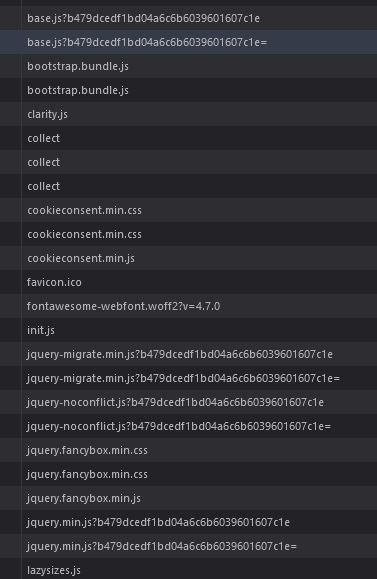Open jquery-noconflict.js request ending with equals sign
Image resolution: width=377 pixels, height=579 pixels.
click(188, 426)
